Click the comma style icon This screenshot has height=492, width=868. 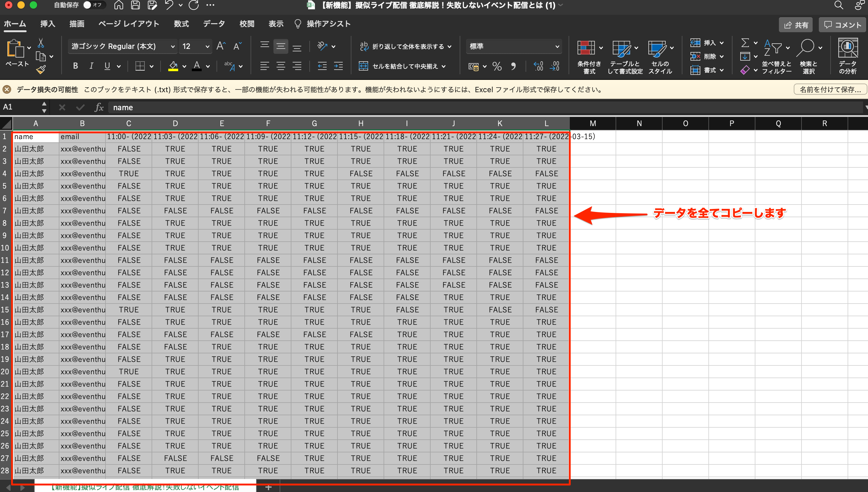pyautogui.click(x=513, y=66)
